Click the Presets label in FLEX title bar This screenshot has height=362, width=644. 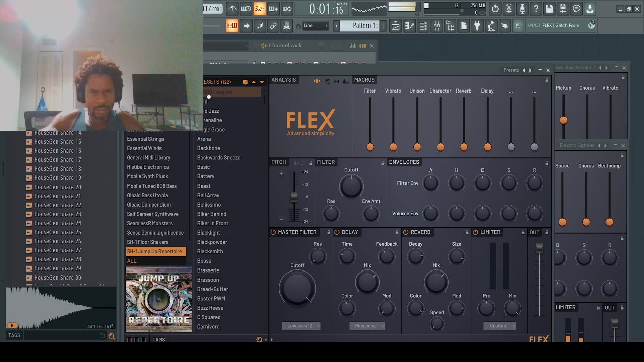click(x=511, y=70)
